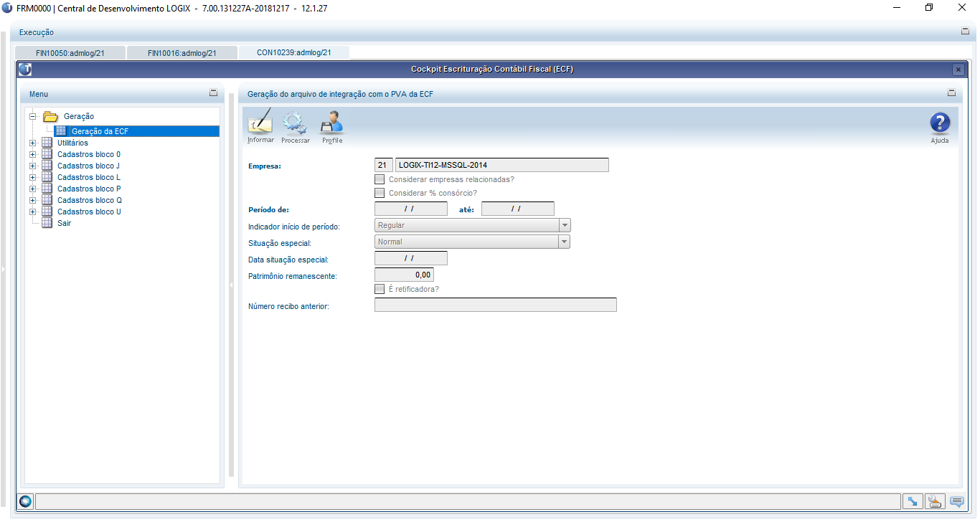
Task: Click Sair in the menu tree
Action: (64, 223)
